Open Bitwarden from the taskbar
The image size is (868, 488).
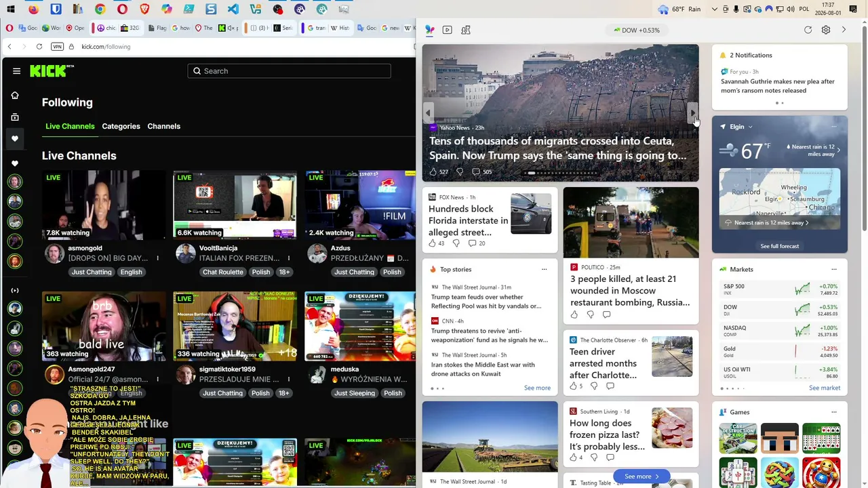pos(56,9)
